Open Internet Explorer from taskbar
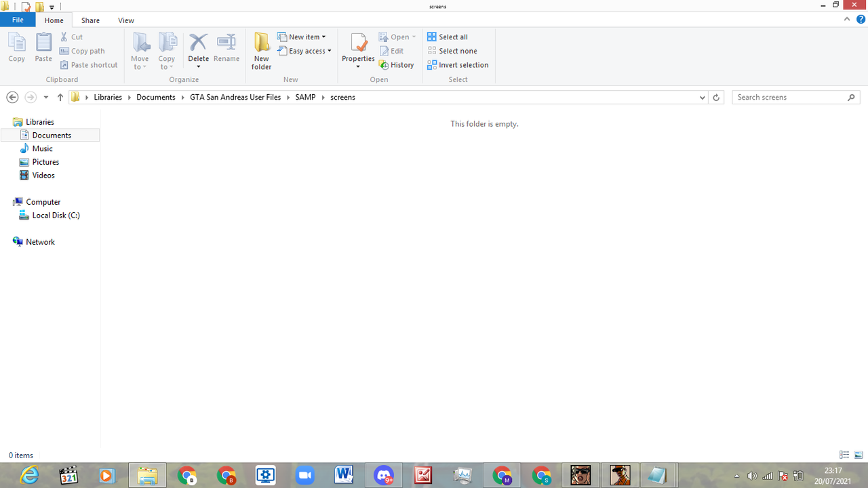 point(29,475)
